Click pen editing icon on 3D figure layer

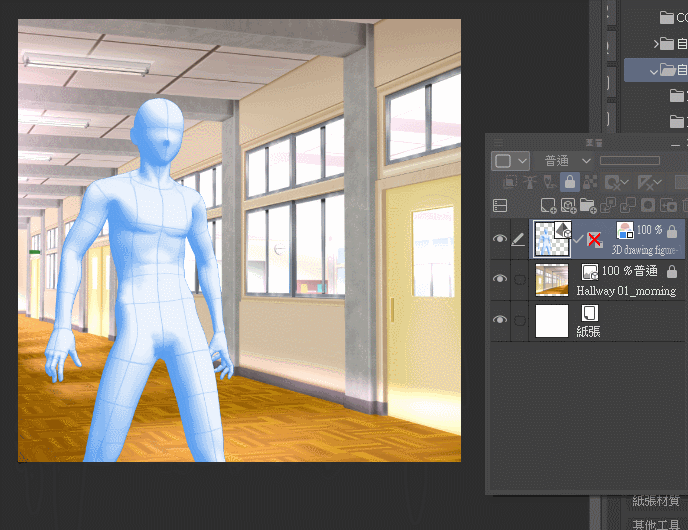click(x=519, y=239)
